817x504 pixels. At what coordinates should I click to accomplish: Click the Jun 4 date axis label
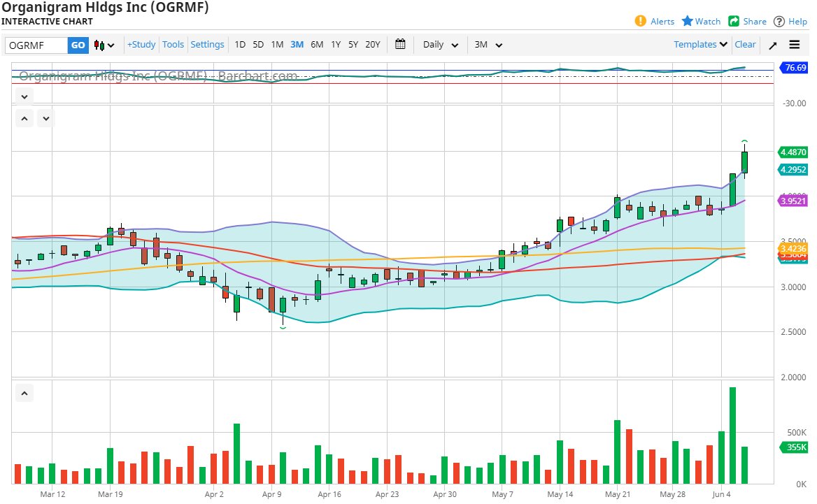coord(722,494)
